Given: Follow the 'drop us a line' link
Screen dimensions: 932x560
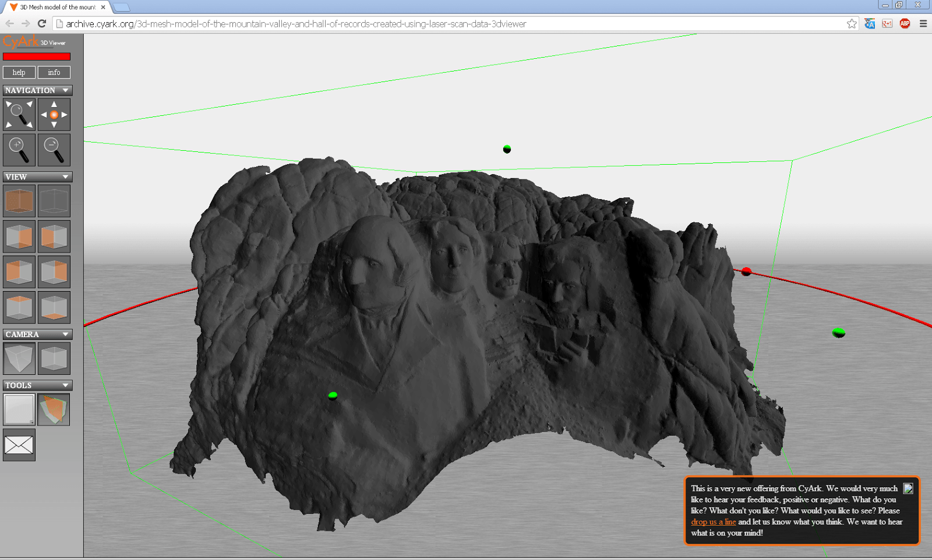Looking at the screenshot, I should [713, 522].
